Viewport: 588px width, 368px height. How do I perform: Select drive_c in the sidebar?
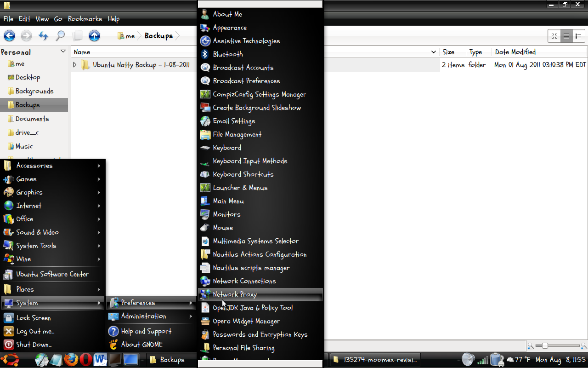(34, 132)
